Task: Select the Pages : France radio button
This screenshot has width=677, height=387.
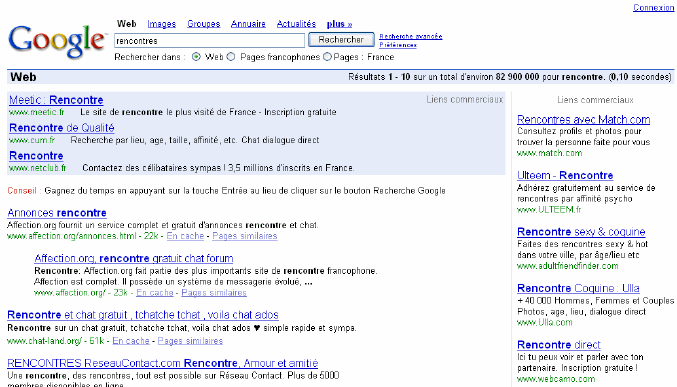Action: click(x=327, y=57)
